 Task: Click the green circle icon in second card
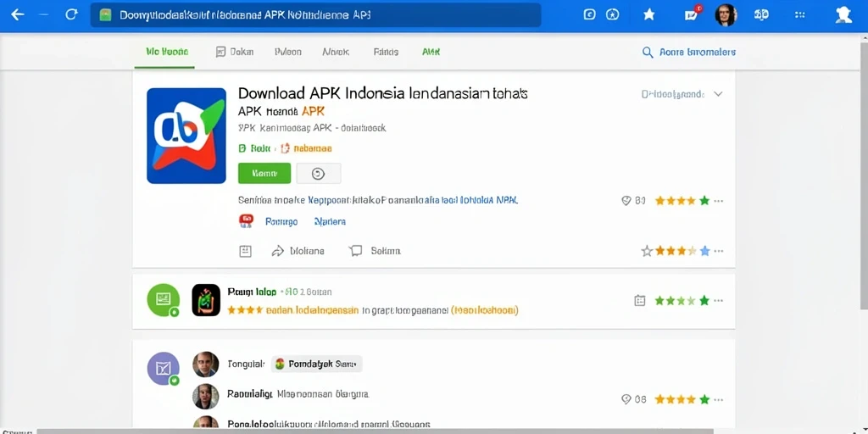(x=164, y=300)
